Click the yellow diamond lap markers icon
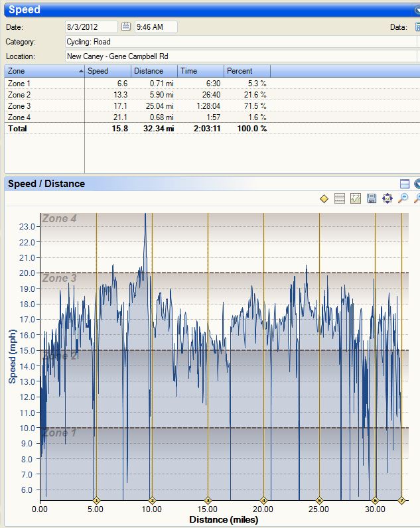 324,198
